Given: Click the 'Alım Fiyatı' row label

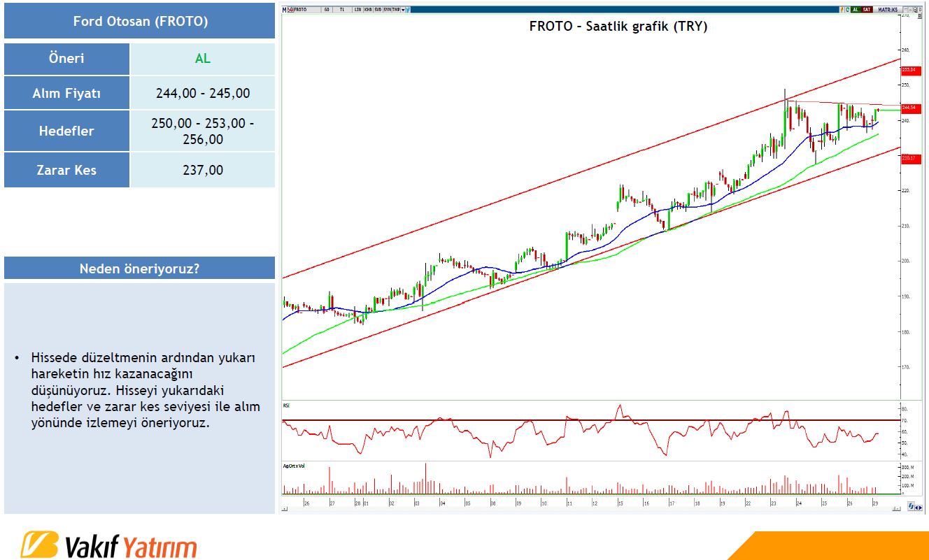Looking at the screenshot, I should pyautogui.click(x=66, y=93).
